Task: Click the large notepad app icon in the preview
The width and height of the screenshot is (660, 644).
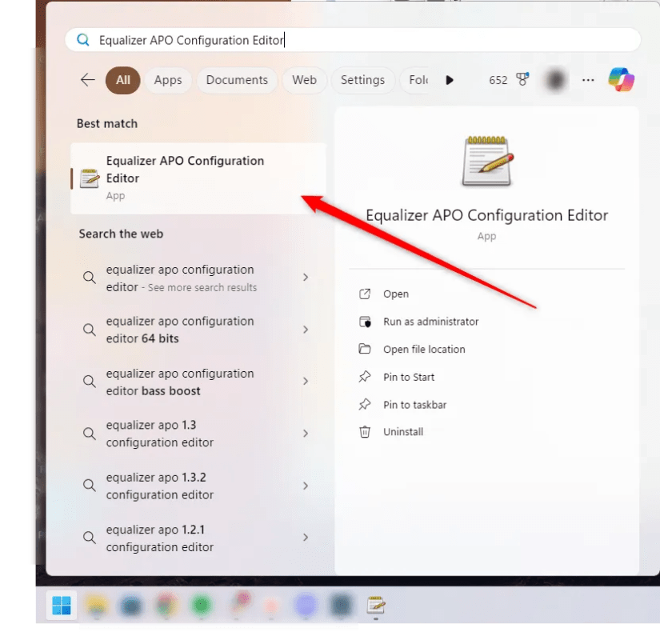Action: click(487, 161)
